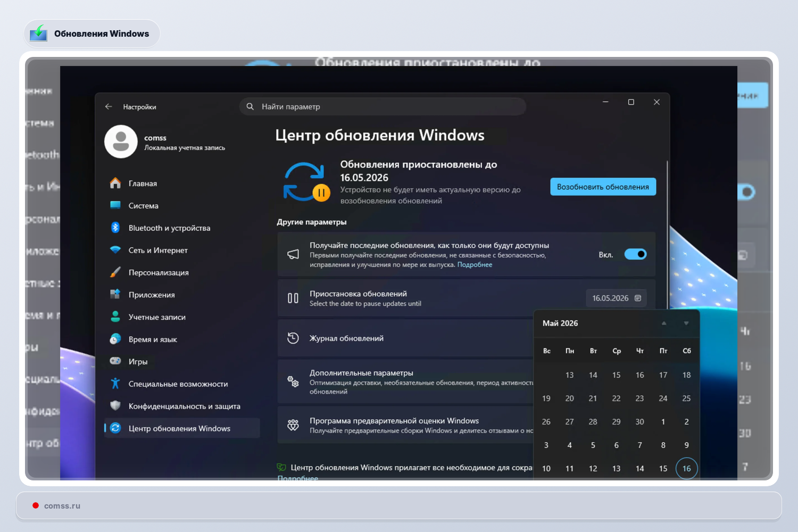
Task: Click the back arrow in Настройки
Action: coord(108,106)
